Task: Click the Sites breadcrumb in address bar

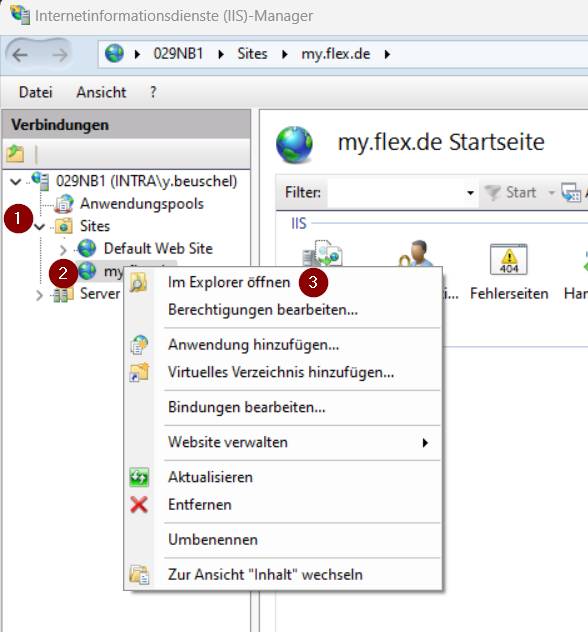Action: 252,54
